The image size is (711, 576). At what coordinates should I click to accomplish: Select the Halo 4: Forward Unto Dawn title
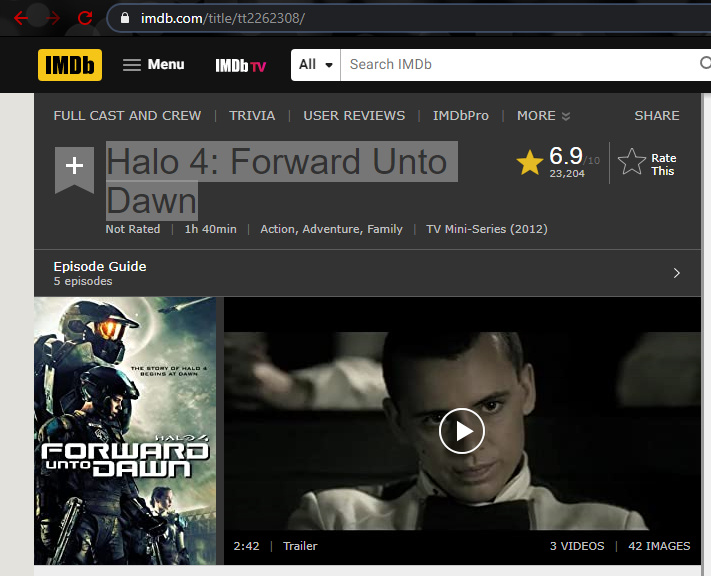coord(281,181)
